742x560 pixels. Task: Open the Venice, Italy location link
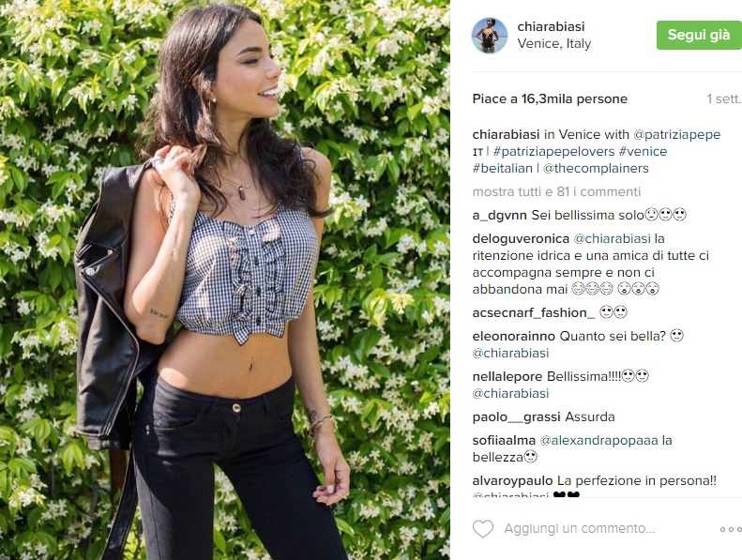coord(554,43)
